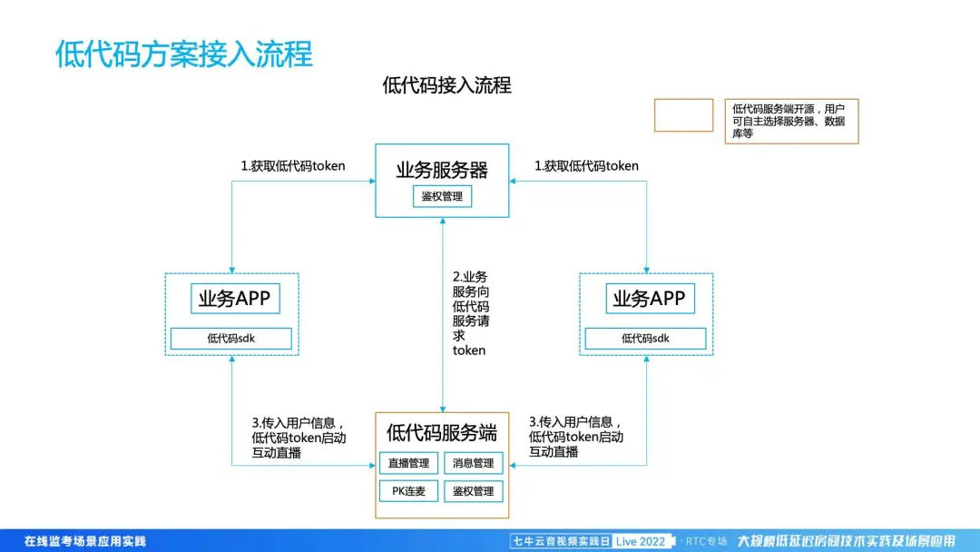Viewport: 980px width, 552px height.
Task: Select the right 低代码sdk box
Action: tap(645, 339)
